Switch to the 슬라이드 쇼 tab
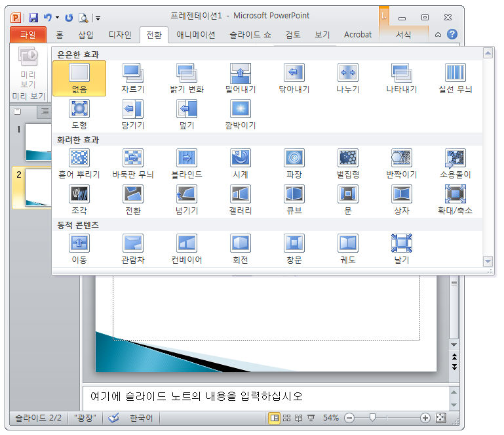The width and height of the screenshot is (504, 435). coord(250,34)
